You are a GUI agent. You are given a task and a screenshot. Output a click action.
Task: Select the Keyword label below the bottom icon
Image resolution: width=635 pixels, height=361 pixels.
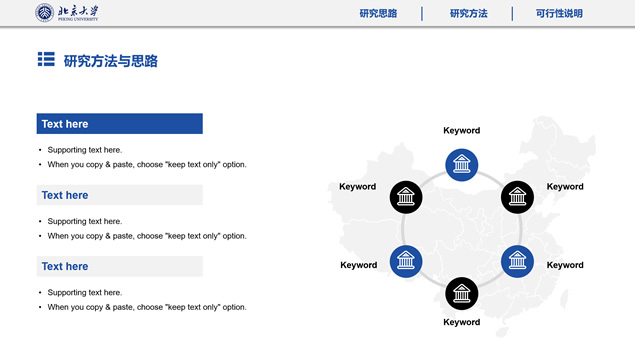pos(462,322)
